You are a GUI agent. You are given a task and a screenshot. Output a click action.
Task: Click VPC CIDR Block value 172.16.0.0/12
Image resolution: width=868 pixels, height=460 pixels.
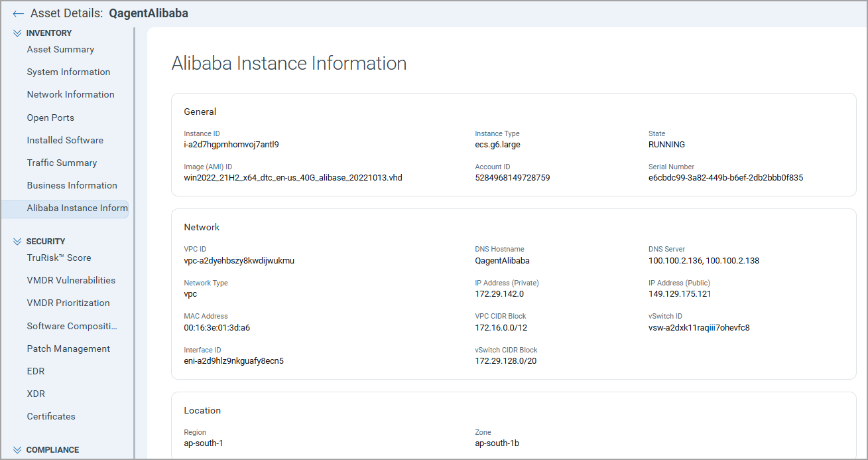coord(501,327)
